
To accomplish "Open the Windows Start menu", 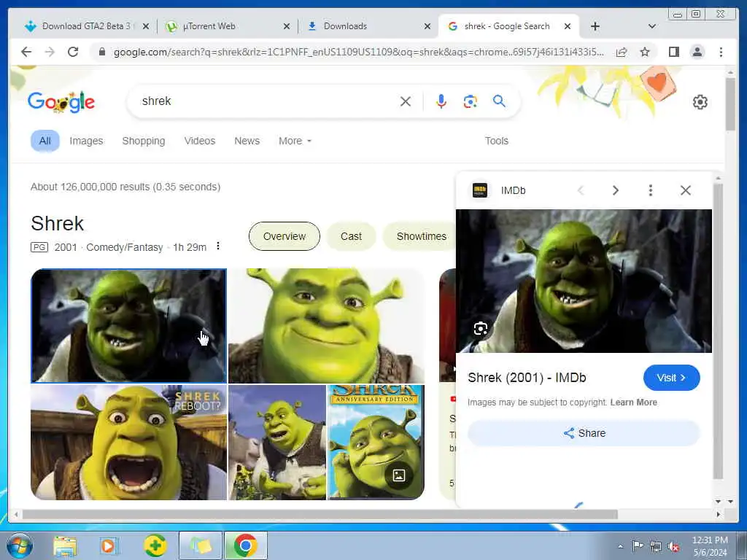I will click(20, 545).
